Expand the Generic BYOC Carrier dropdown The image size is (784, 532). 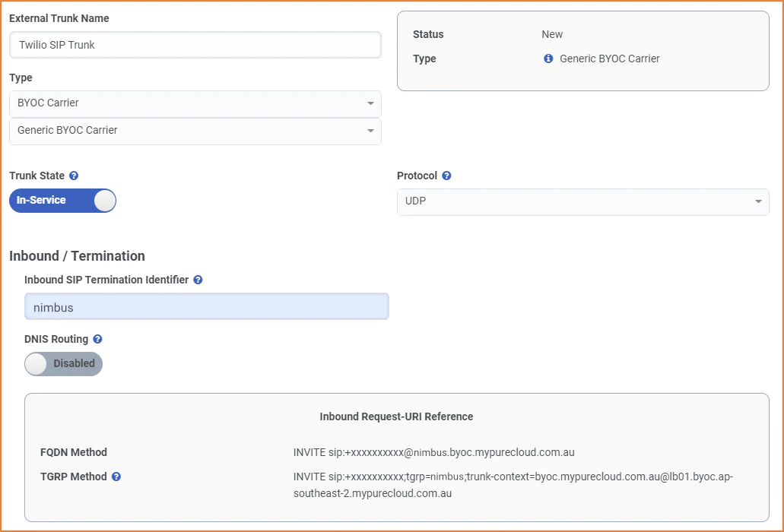tap(195, 131)
